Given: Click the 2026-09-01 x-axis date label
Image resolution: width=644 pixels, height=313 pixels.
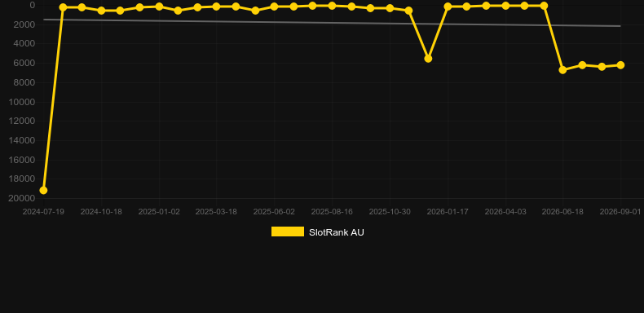Looking at the screenshot, I should (x=620, y=212).
